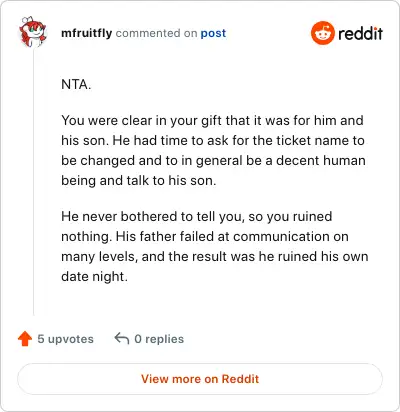The image size is (400, 412).
Task: Click the reddit wordmark text
Action: (x=360, y=33)
